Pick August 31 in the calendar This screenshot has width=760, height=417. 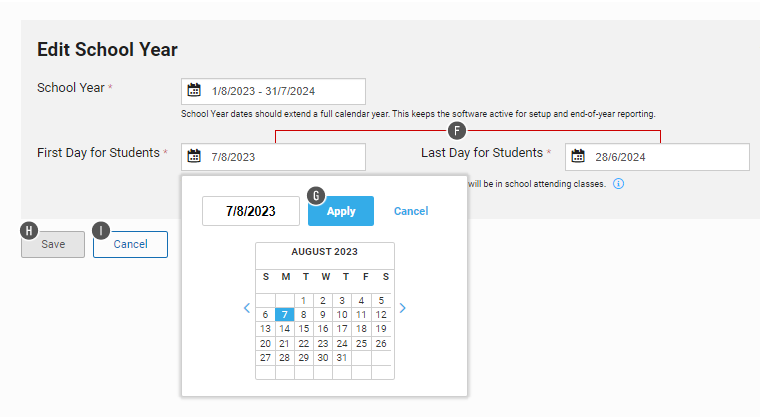point(342,357)
